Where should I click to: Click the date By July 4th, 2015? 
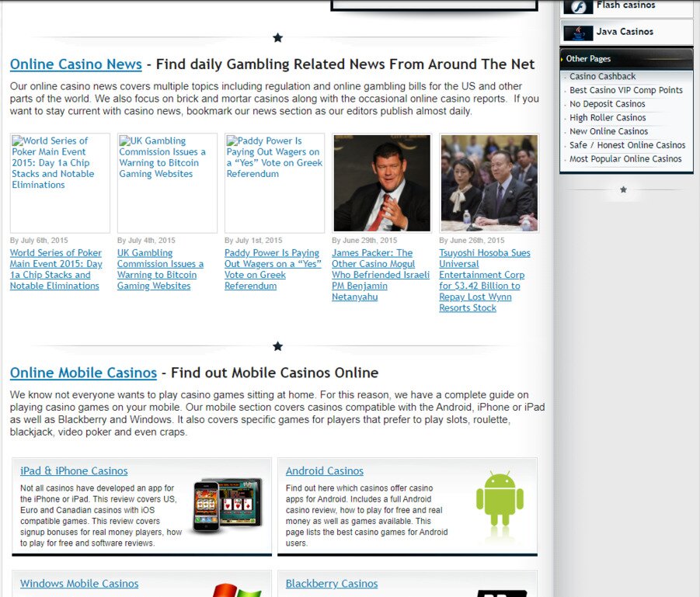point(146,240)
